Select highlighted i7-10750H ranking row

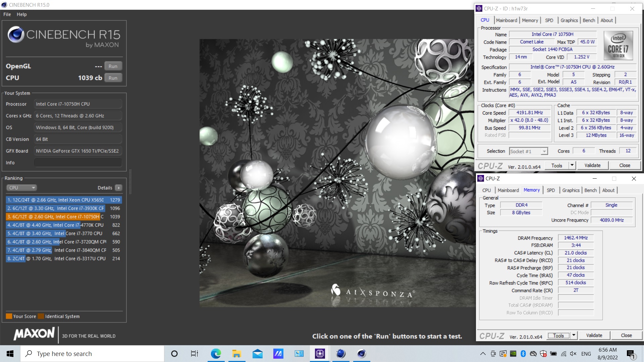click(x=64, y=217)
